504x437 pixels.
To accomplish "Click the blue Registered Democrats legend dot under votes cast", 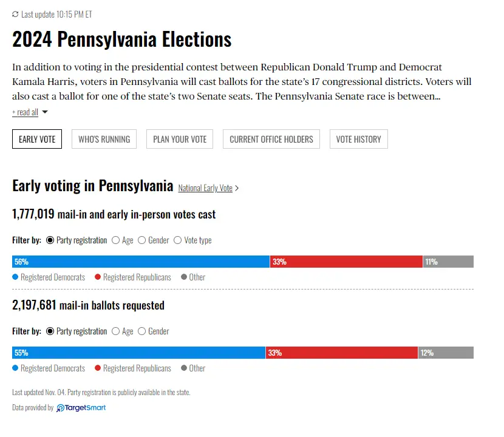I will click(15, 277).
